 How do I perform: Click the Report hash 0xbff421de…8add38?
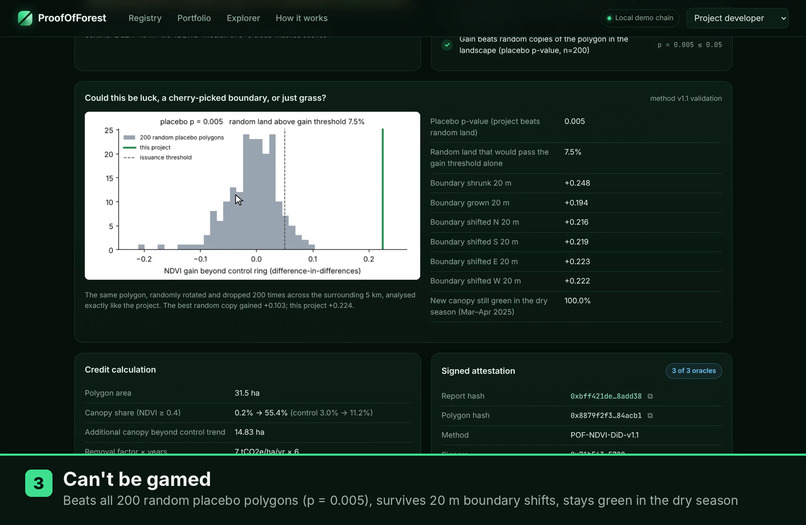tap(606, 396)
